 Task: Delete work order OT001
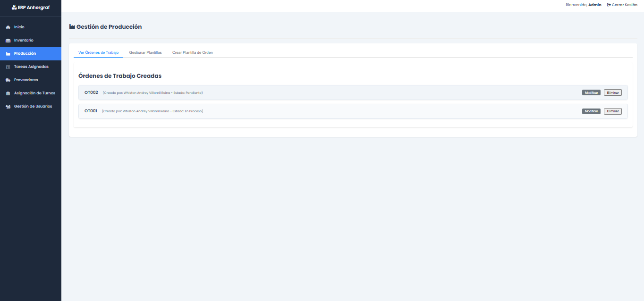click(612, 111)
